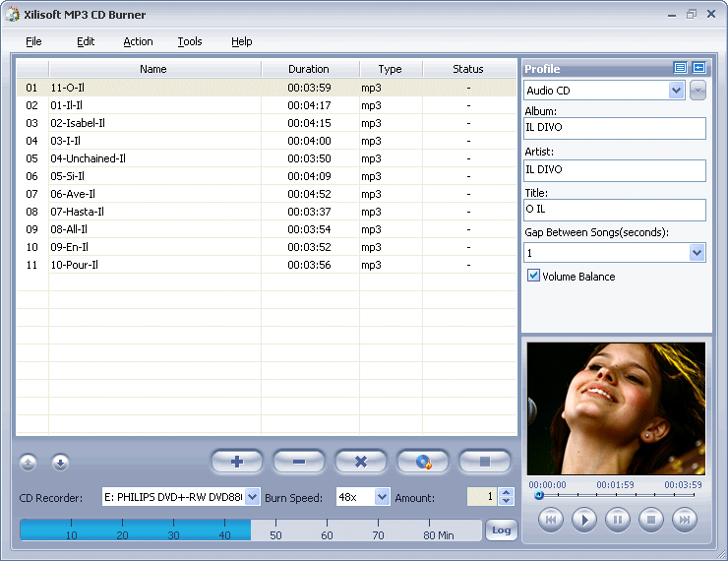The height and width of the screenshot is (561, 728).
Task: Open the Tools menu
Action: coord(190,41)
